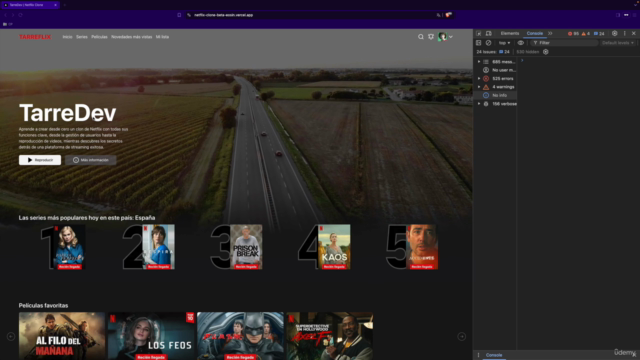Click the Reproducir play button
640x360 pixels.
pyautogui.click(x=40, y=160)
